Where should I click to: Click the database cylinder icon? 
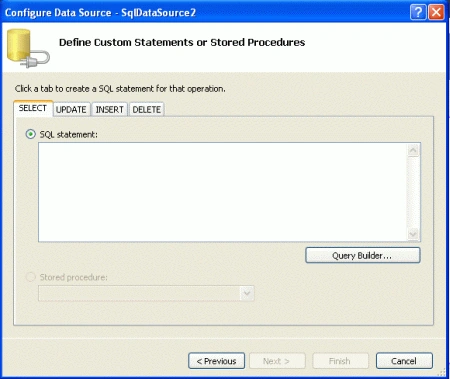coord(28,49)
